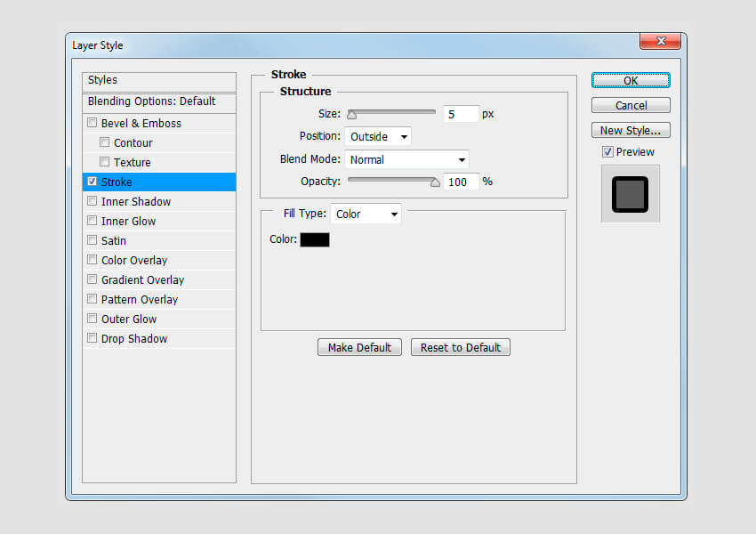
Task: Enable the Gradient Overlay checkbox
Action: [92, 279]
